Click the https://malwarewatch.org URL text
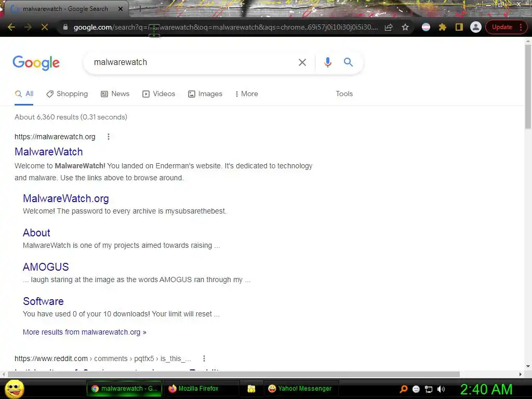The image size is (532, 399). [55, 137]
